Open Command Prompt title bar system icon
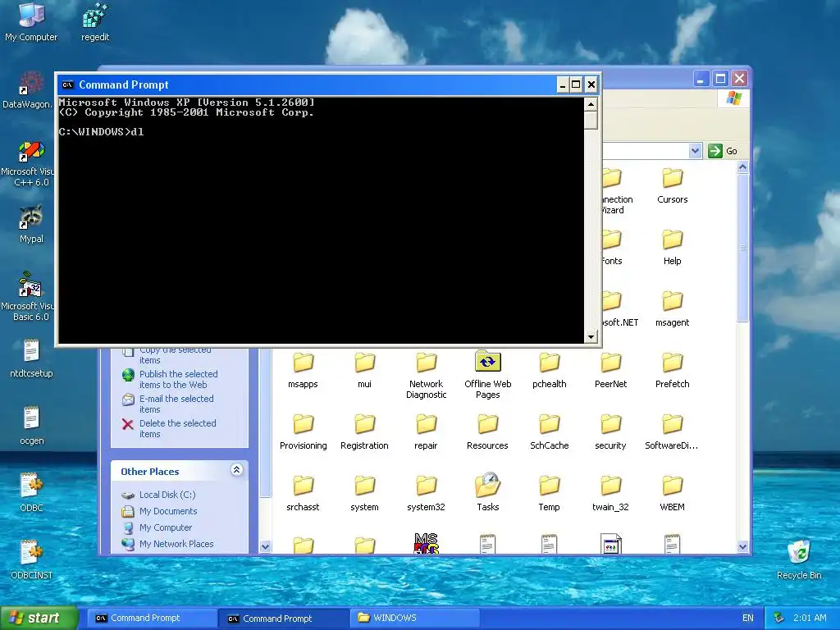This screenshot has width=840, height=630. pyautogui.click(x=67, y=84)
